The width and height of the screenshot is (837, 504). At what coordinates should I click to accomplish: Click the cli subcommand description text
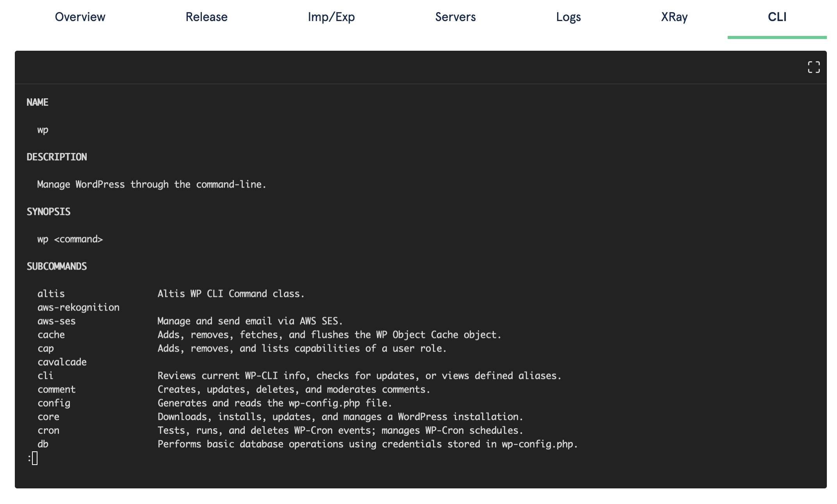(x=358, y=376)
